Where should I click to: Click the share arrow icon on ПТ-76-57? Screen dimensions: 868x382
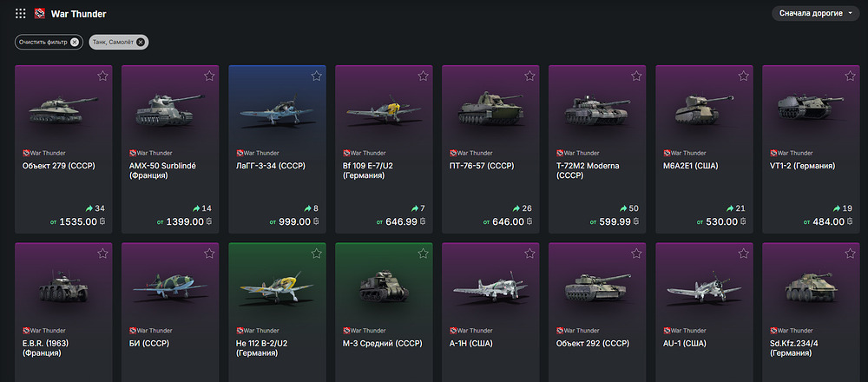click(x=516, y=208)
